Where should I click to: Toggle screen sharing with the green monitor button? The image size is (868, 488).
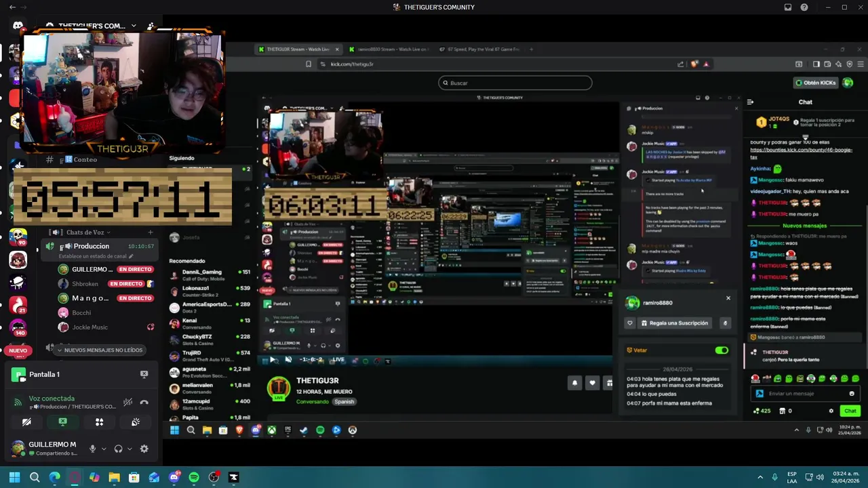[x=62, y=422]
